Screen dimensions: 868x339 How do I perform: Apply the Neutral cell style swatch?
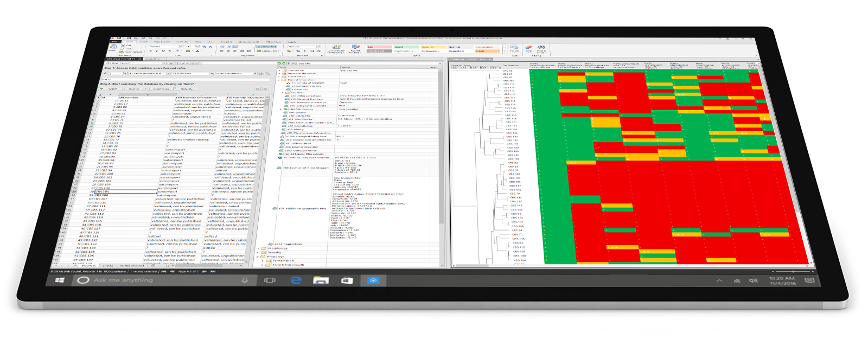(433, 47)
